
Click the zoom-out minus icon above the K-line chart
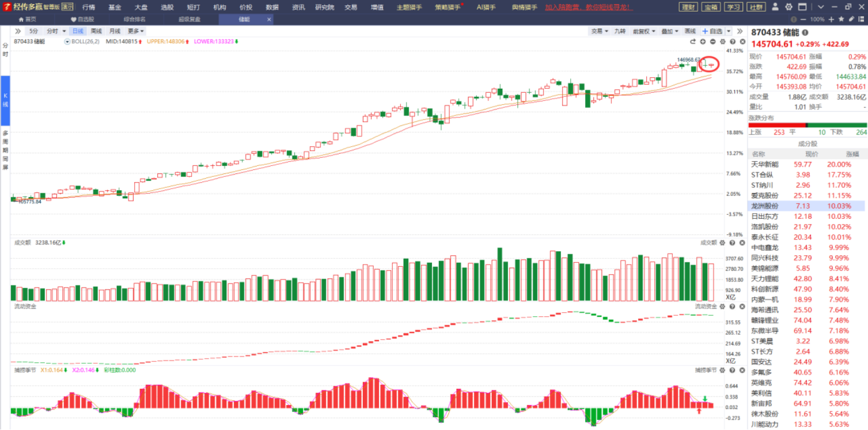coord(712,42)
